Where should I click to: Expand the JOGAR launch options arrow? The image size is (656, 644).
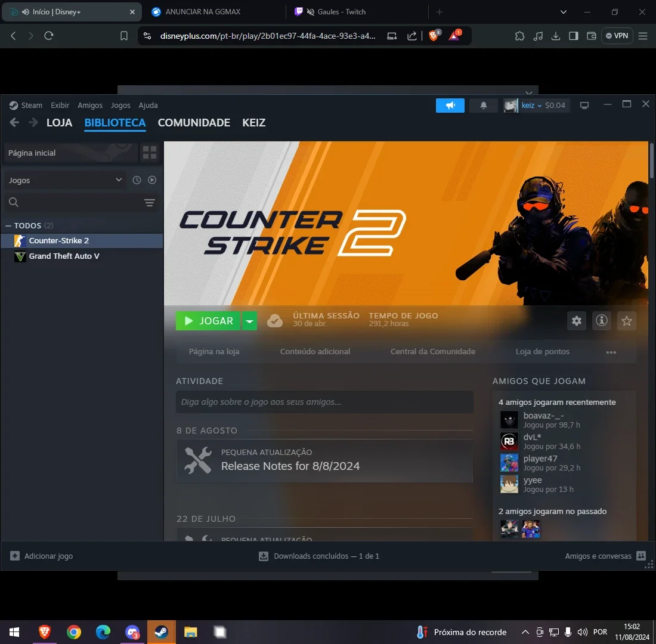click(x=249, y=321)
